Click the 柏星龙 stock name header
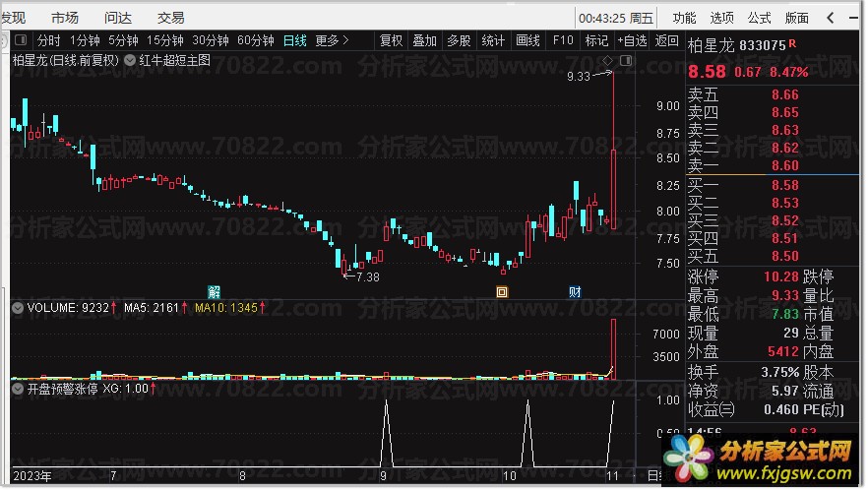This screenshot has width=868, height=490. click(x=711, y=45)
